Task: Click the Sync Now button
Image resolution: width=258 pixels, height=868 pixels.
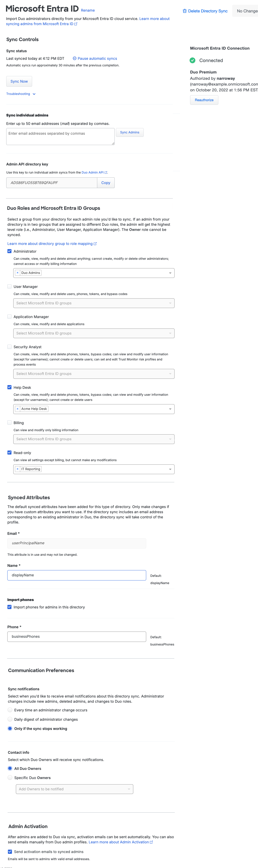Action: 19,81
